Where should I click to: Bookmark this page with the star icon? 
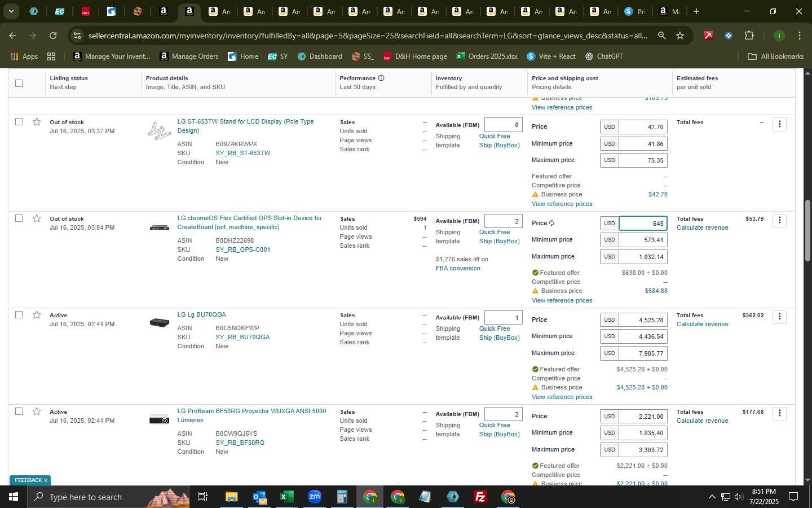tap(680, 36)
